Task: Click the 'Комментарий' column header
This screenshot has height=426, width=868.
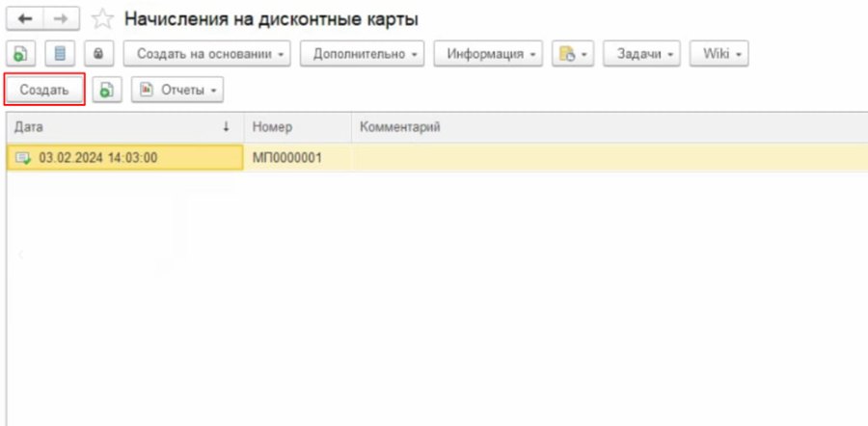Action: point(609,127)
